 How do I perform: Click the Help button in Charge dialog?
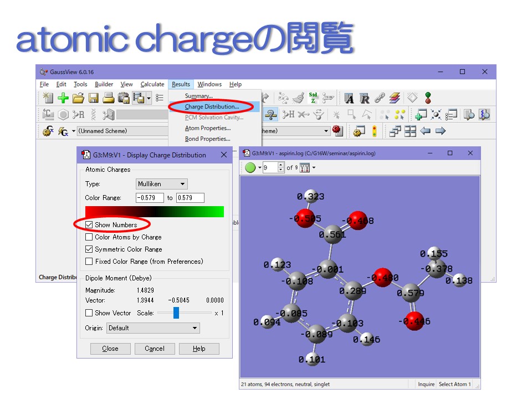[199, 349]
